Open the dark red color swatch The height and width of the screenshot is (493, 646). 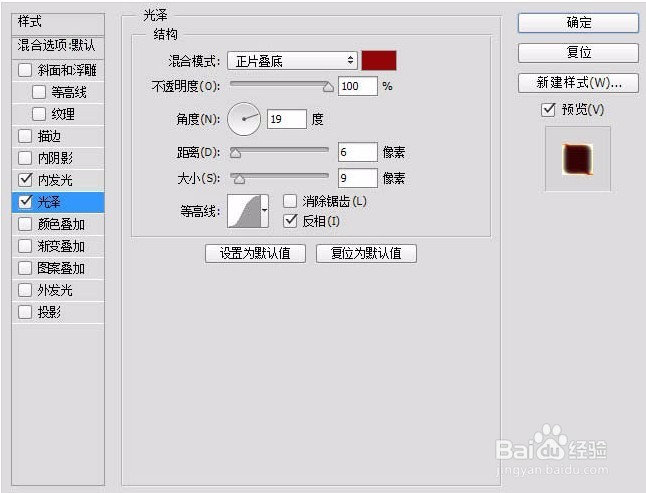[x=379, y=61]
